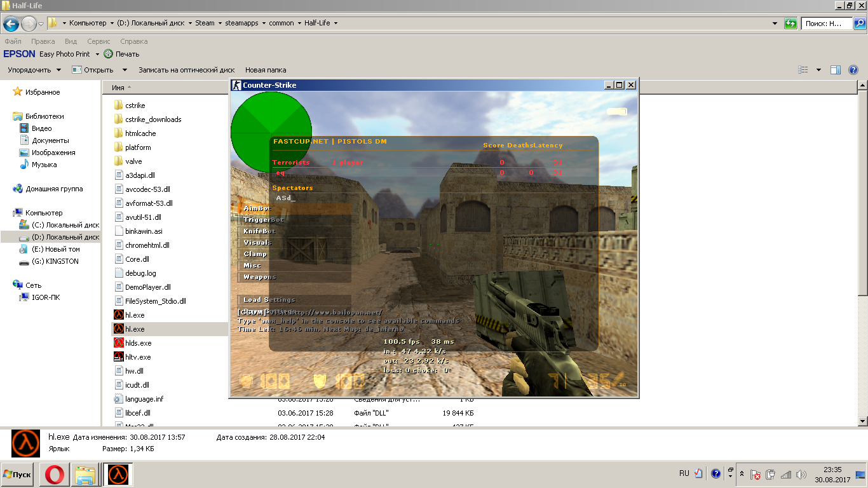The image size is (868, 488).
Task: Click the Открыть toolbar button
Action: click(93, 70)
